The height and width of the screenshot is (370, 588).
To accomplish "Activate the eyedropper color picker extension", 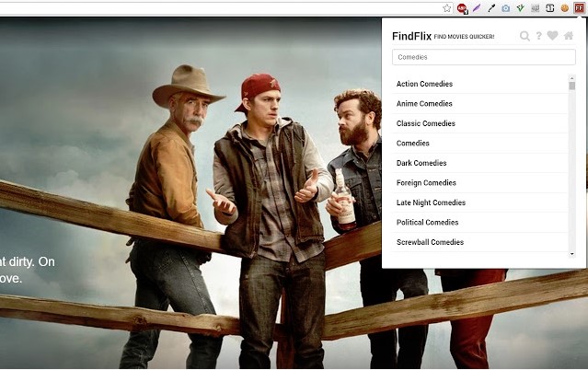I will pos(491,8).
